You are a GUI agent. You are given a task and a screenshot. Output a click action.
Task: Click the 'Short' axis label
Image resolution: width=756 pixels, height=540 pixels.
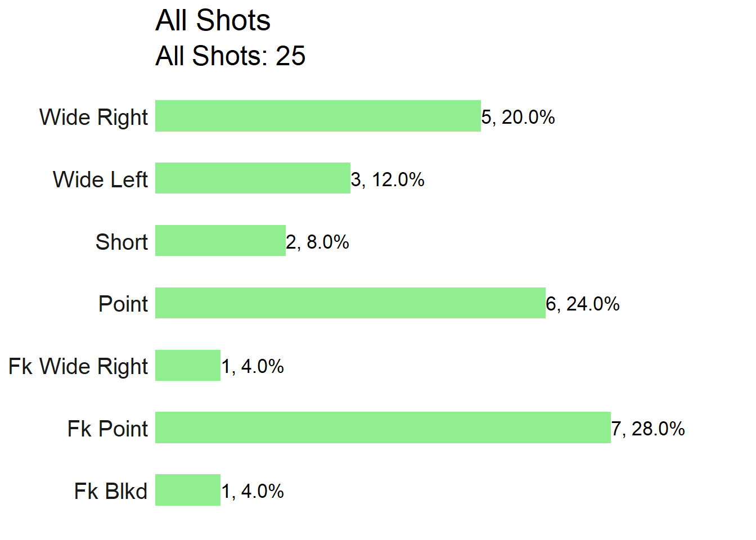tap(121, 242)
